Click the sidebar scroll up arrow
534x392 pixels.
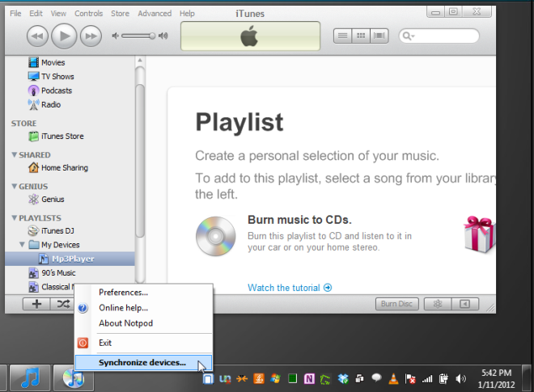click(140, 61)
